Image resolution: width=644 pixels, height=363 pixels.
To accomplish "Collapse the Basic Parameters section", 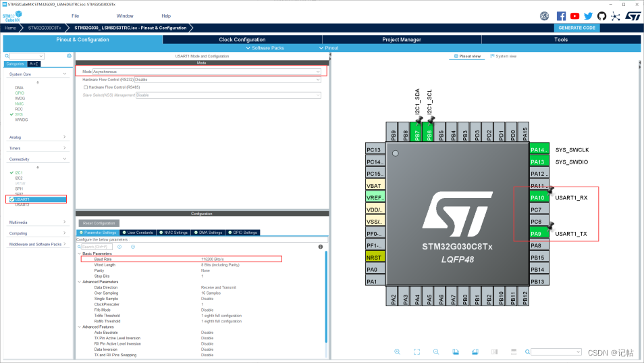I will point(78,253).
